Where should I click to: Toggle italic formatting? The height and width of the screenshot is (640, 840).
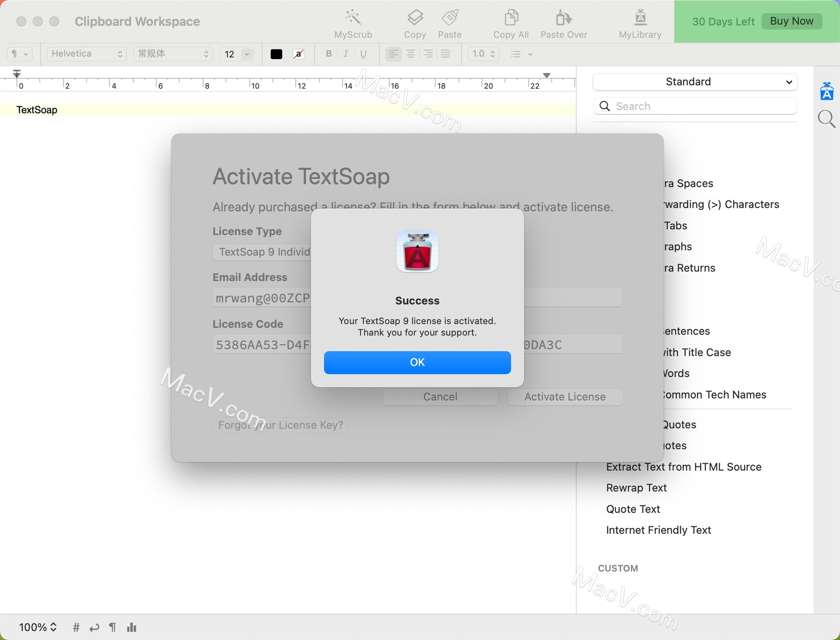pyautogui.click(x=346, y=54)
